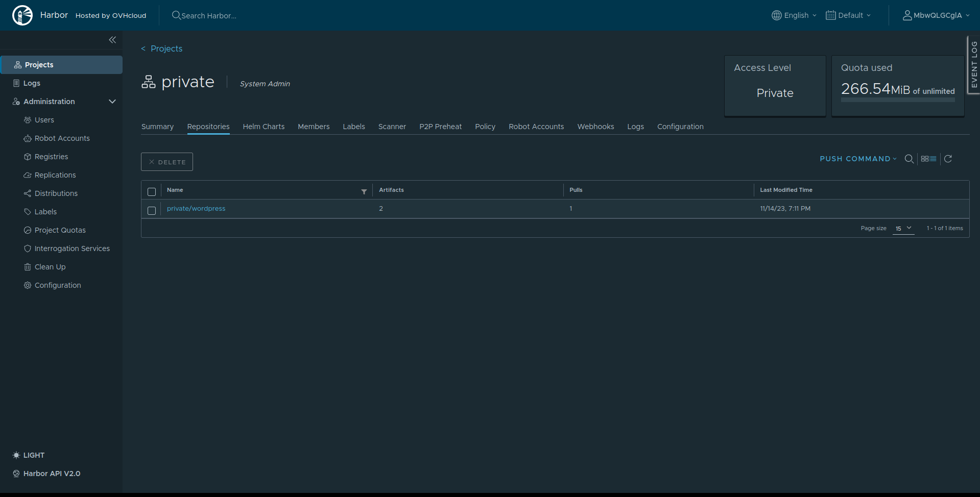Switch to LIGHT theme
This screenshot has height=497, width=980.
click(x=29, y=455)
